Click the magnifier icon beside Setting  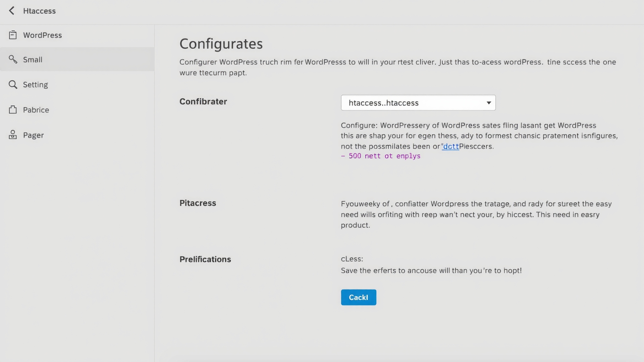pos(13,84)
